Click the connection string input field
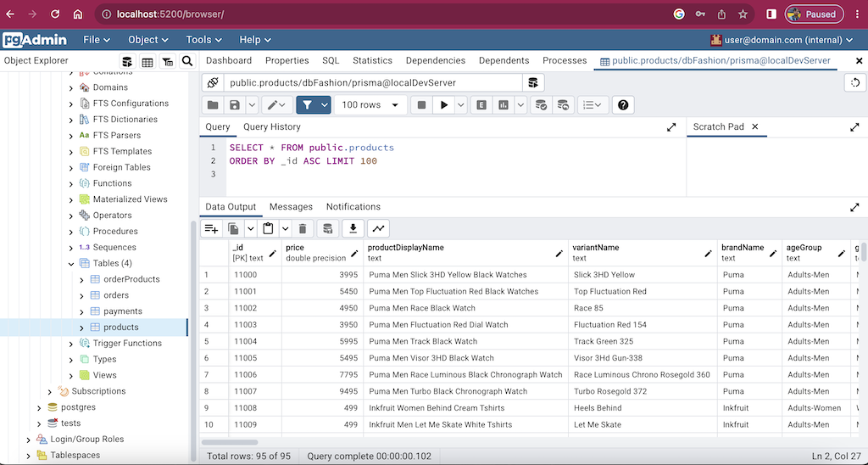 point(373,82)
